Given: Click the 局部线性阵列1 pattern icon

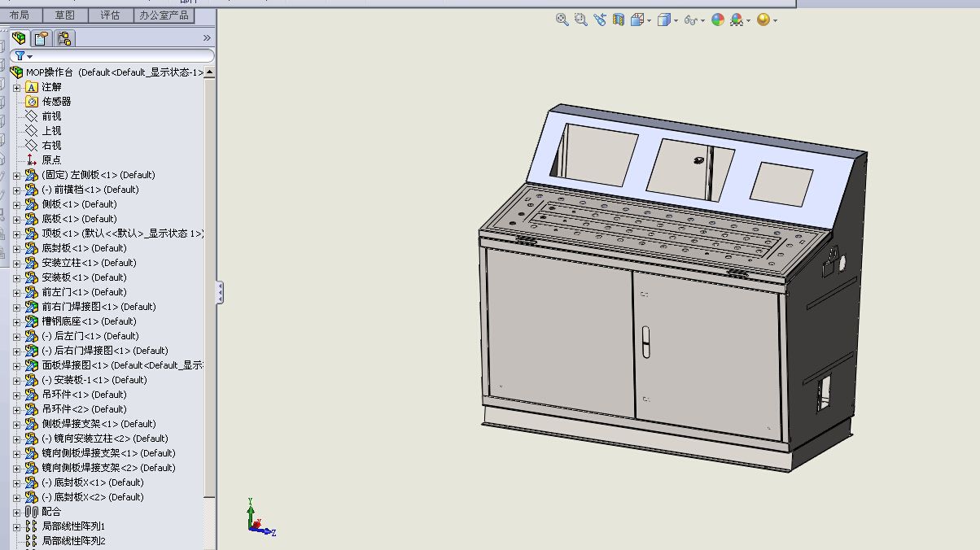Looking at the screenshot, I should click(32, 526).
